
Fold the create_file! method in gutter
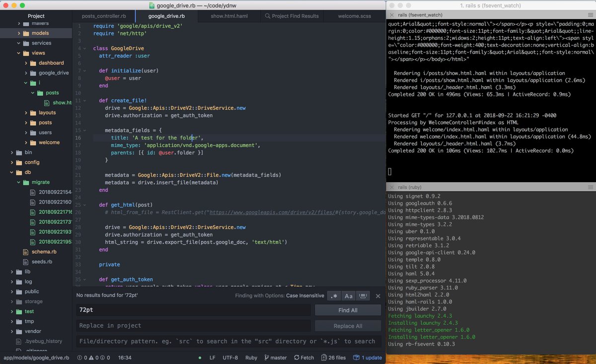pyautogui.click(x=86, y=100)
